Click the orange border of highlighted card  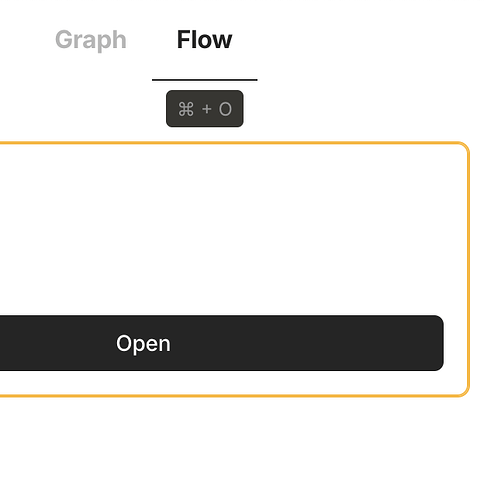tap(469, 269)
